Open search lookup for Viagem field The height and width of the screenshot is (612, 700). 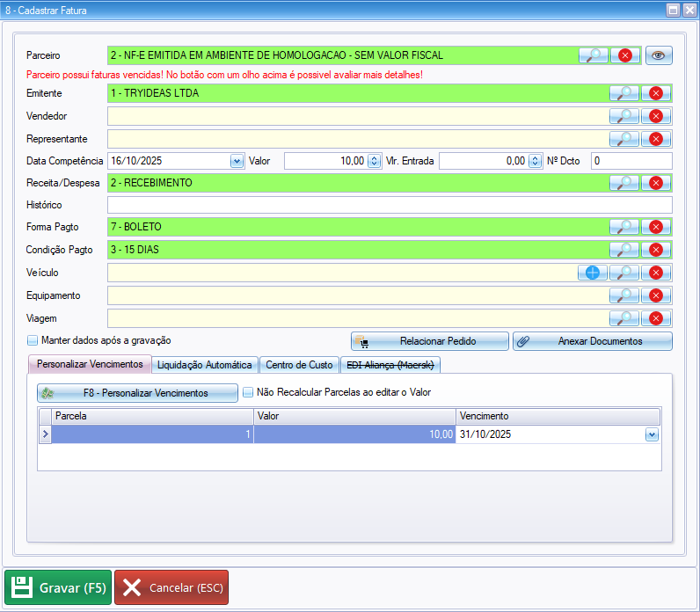(x=624, y=318)
